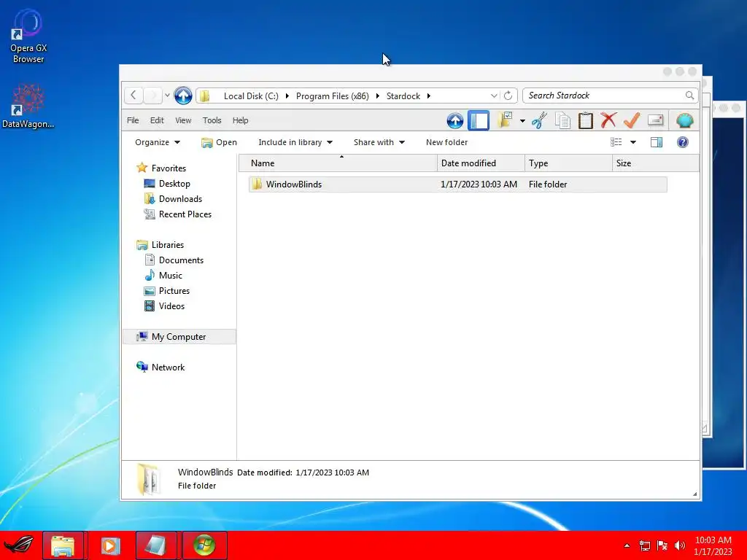The height and width of the screenshot is (560, 747).
Task: Paste using the clipboard toolbar icon
Action: pos(586,120)
